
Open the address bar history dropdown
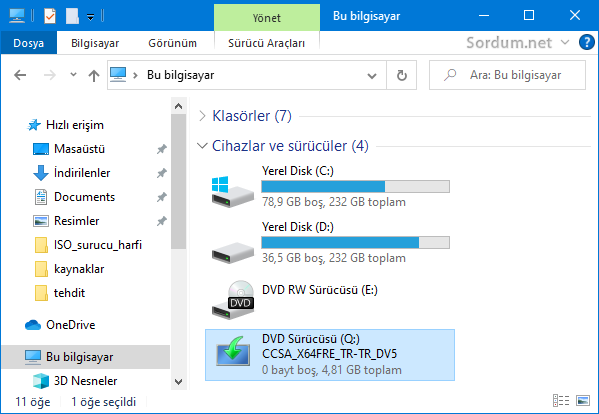[x=372, y=76]
